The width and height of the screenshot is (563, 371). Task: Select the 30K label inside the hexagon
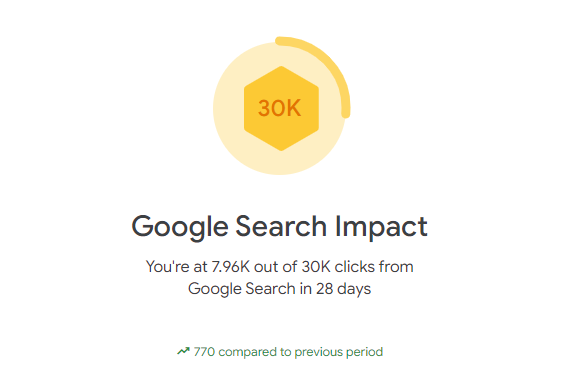click(279, 108)
